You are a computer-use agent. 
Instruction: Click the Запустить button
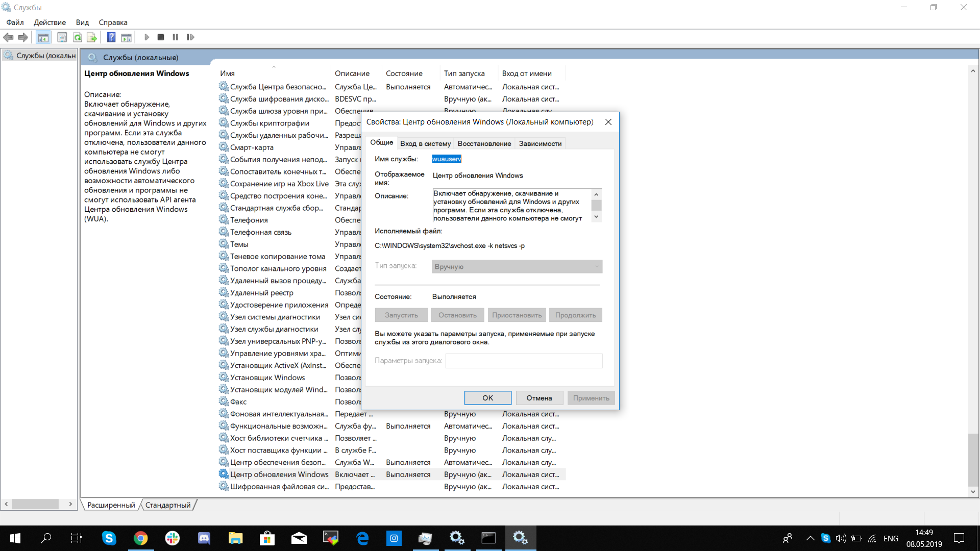click(x=401, y=315)
